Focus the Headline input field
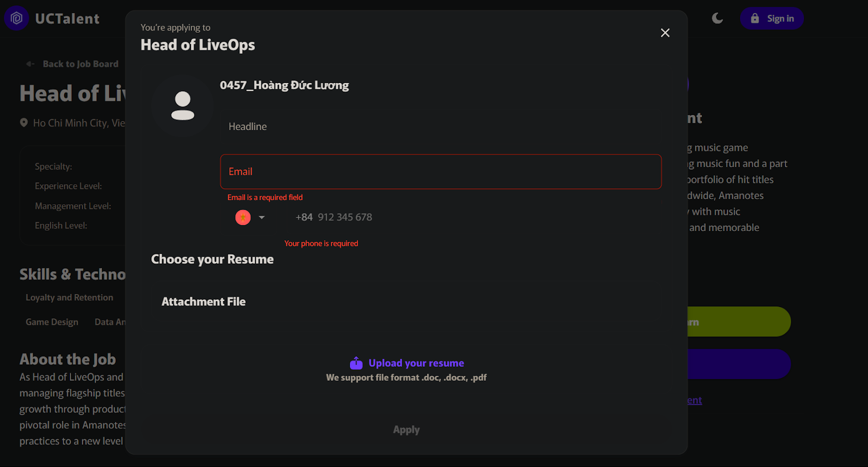 pos(441,126)
